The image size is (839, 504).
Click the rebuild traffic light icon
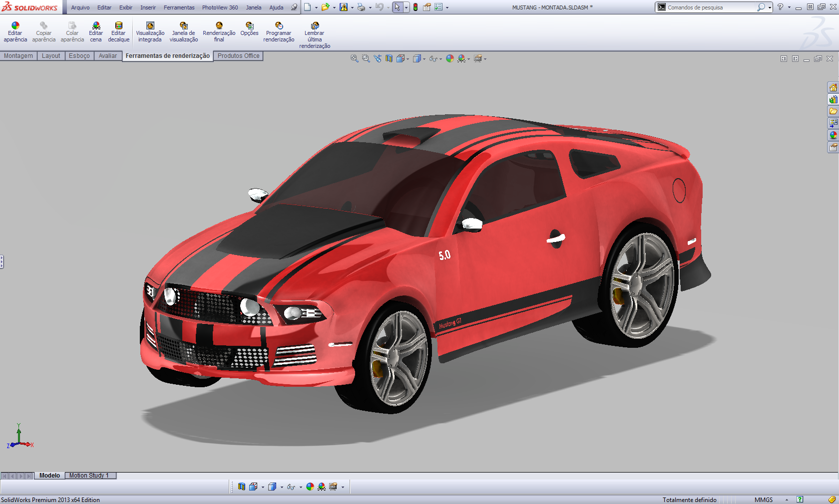point(416,7)
